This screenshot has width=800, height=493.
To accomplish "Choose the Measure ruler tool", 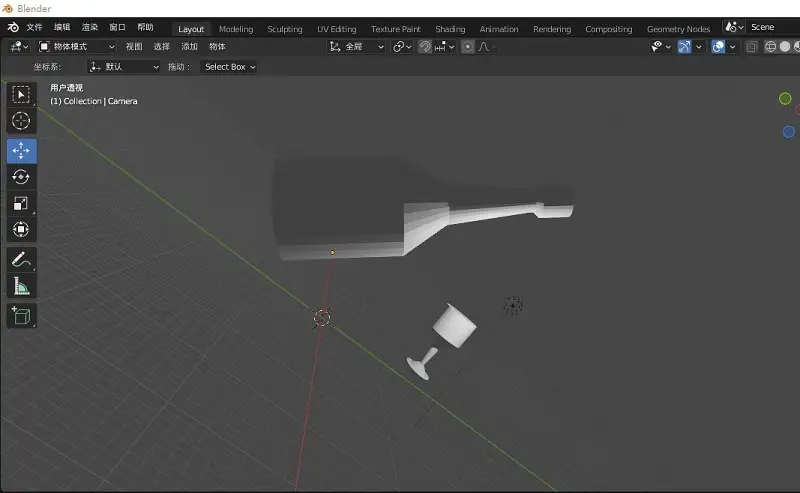I will 21,286.
